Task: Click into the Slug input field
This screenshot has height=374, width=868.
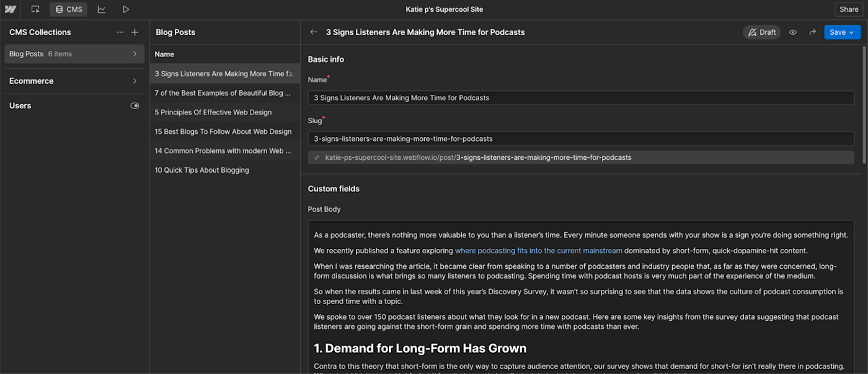Action: coord(581,139)
